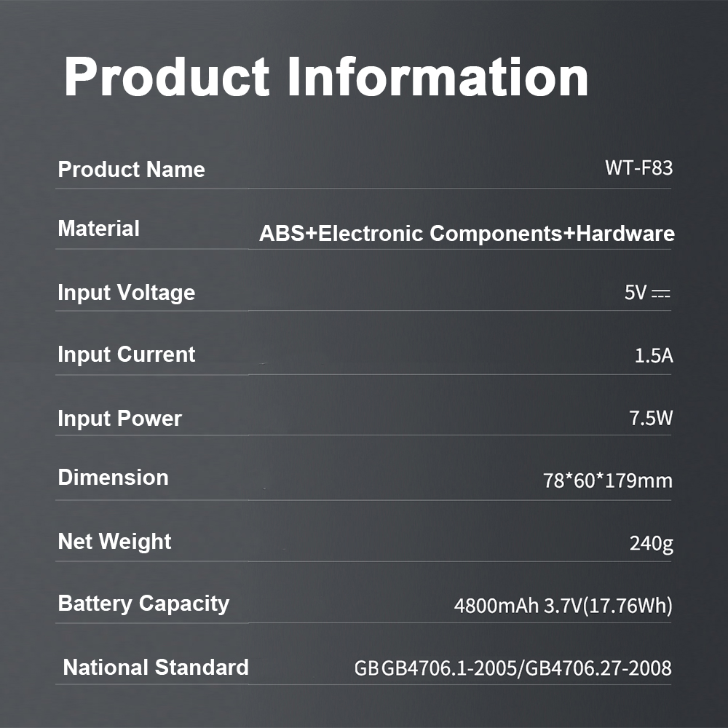Click the 240g weight value
Image resolution: width=728 pixels, height=728 pixels.
click(651, 544)
